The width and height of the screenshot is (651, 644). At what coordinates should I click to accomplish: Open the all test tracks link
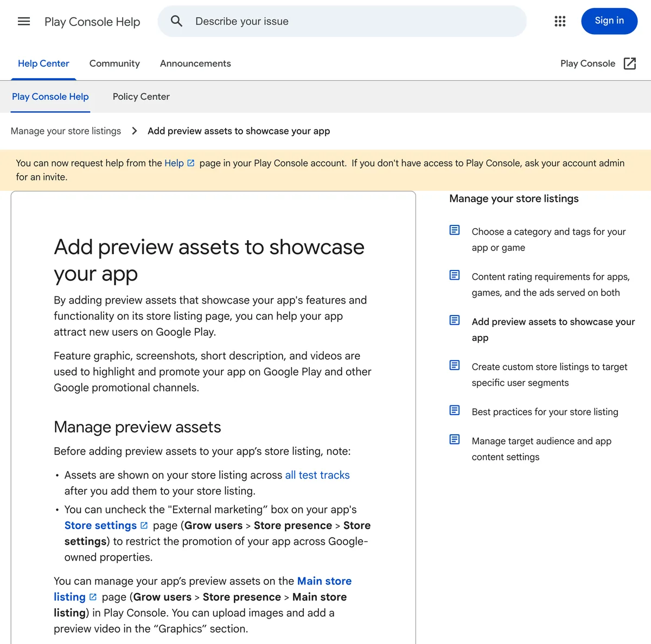[x=317, y=475]
